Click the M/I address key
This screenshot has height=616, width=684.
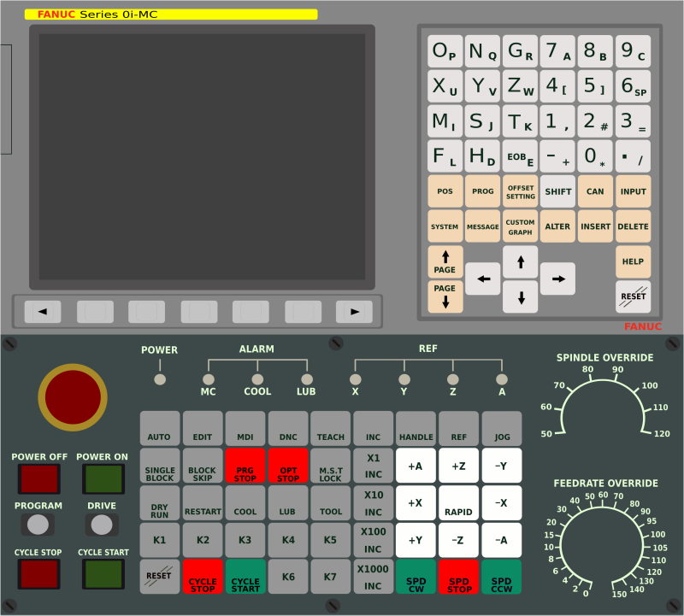tap(445, 121)
